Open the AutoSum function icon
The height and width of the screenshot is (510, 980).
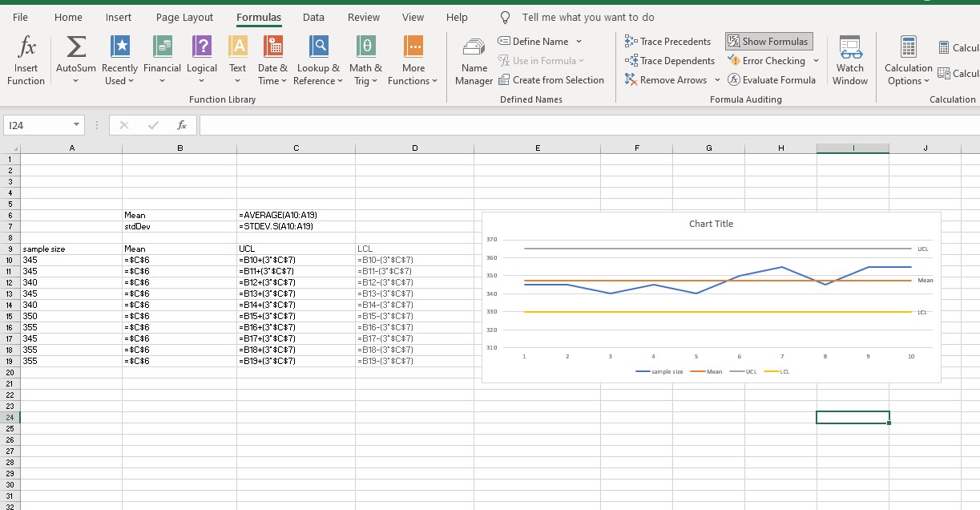point(75,53)
